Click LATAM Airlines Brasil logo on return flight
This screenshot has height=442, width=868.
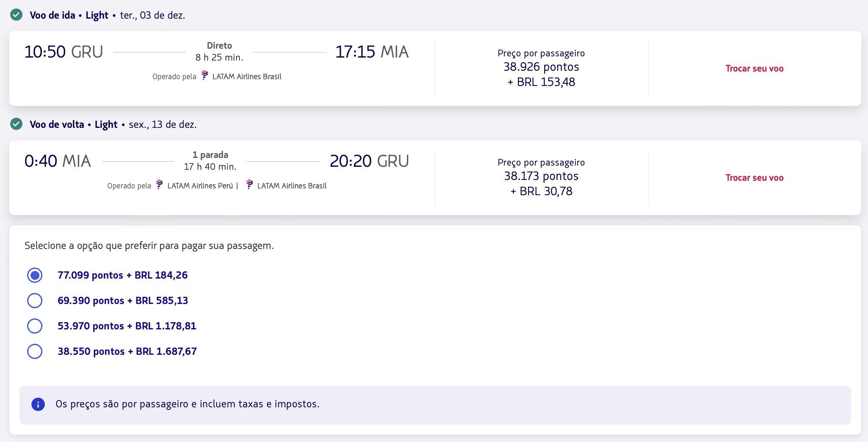[250, 185]
